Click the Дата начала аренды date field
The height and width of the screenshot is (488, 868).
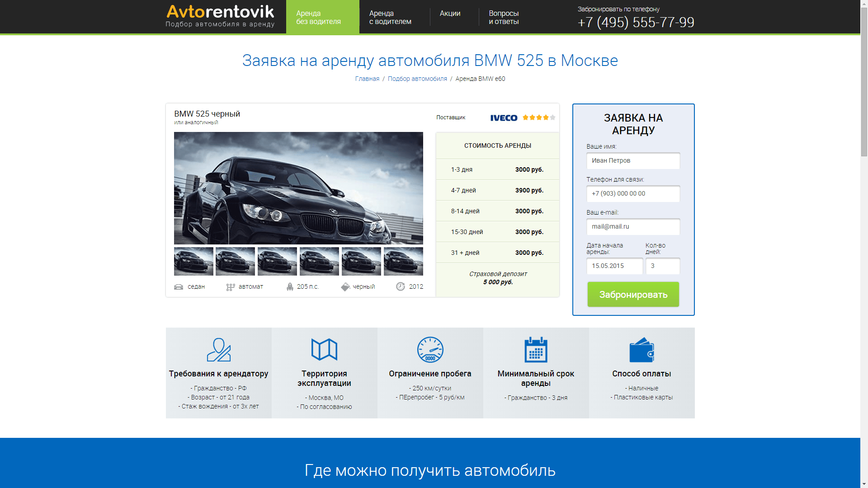[615, 266]
